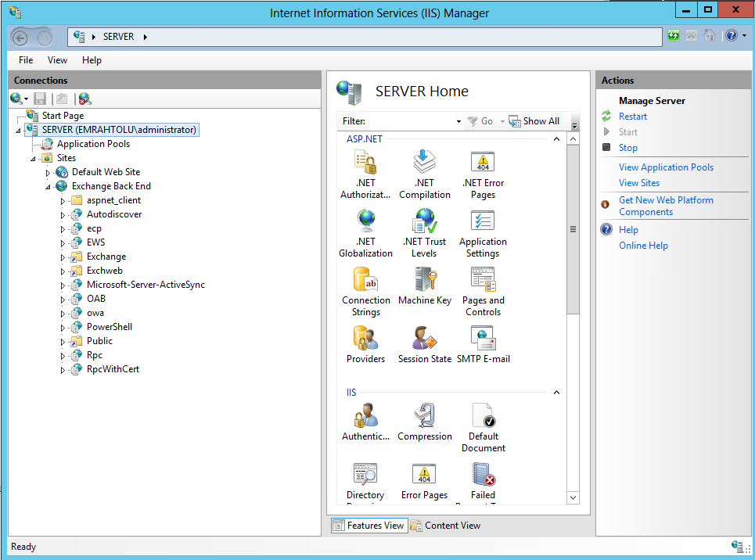Click the help question mark icon in top bar

(732, 35)
